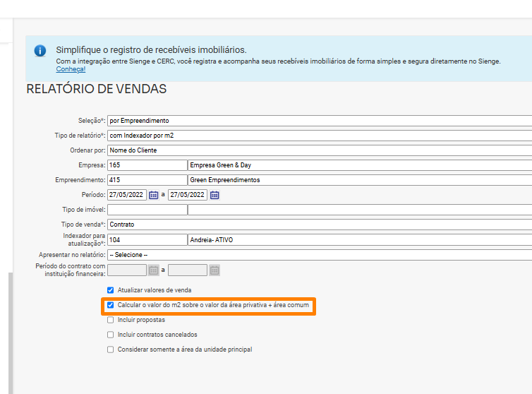Click the left vertical scrollbar
The image size is (532, 394).
11,333
